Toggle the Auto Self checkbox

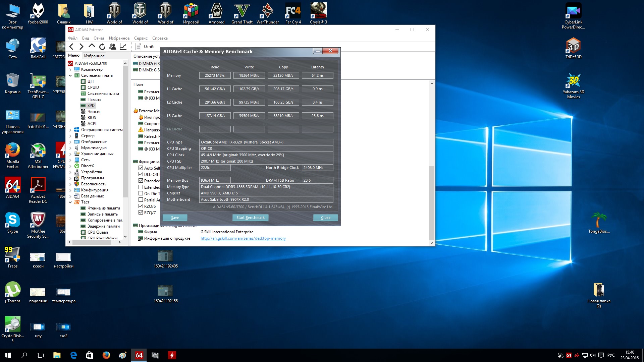[x=141, y=168]
